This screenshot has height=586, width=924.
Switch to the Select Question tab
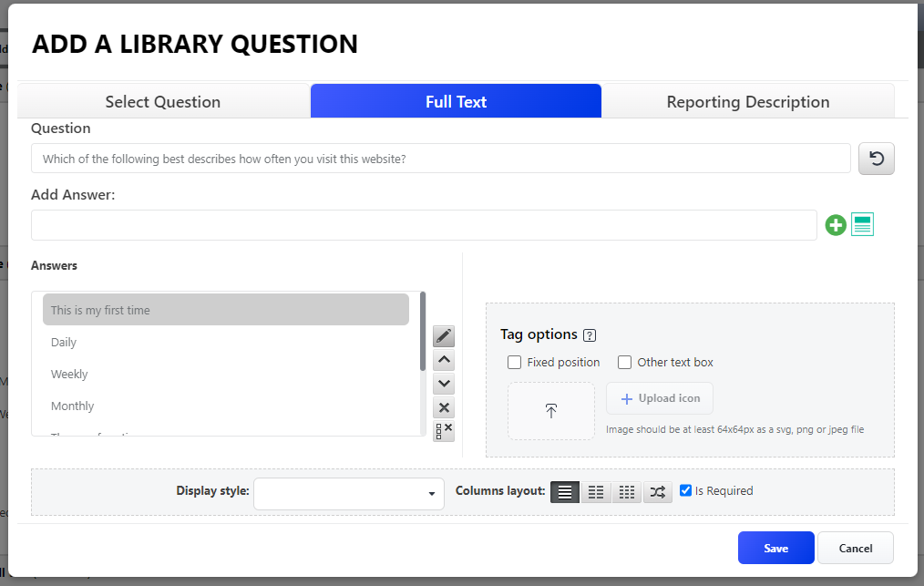click(163, 101)
